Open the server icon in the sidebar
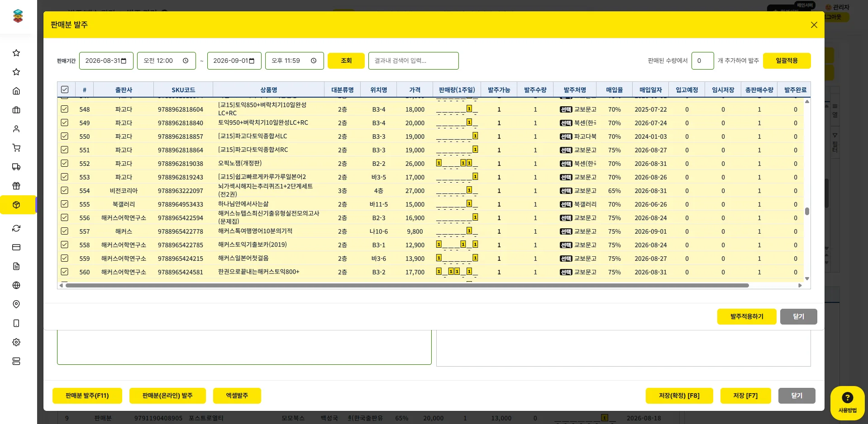This screenshot has height=424, width=868. [16, 361]
